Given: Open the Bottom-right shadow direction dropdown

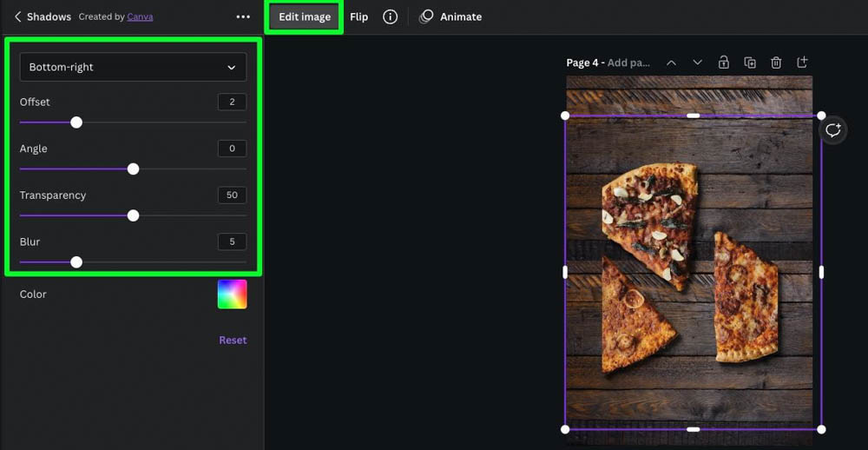Looking at the screenshot, I should click(133, 67).
